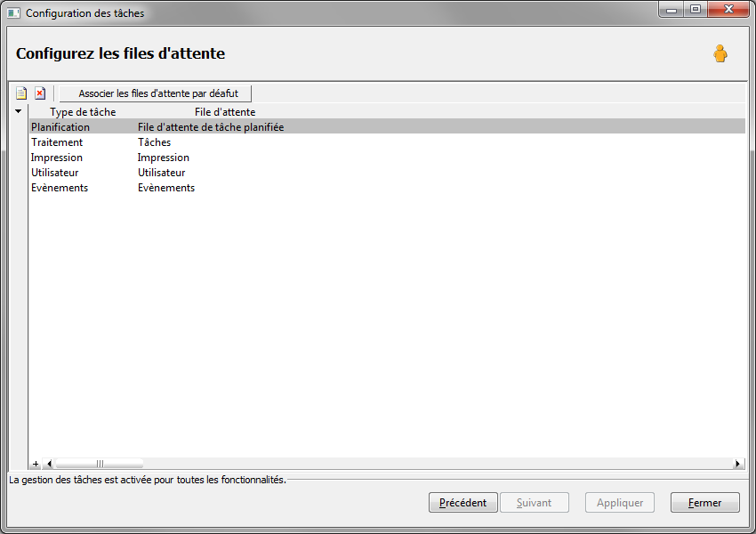Viewport: 756px width, 534px height.
Task: Click the Impression queue cell
Action: pyautogui.click(x=164, y=158)
